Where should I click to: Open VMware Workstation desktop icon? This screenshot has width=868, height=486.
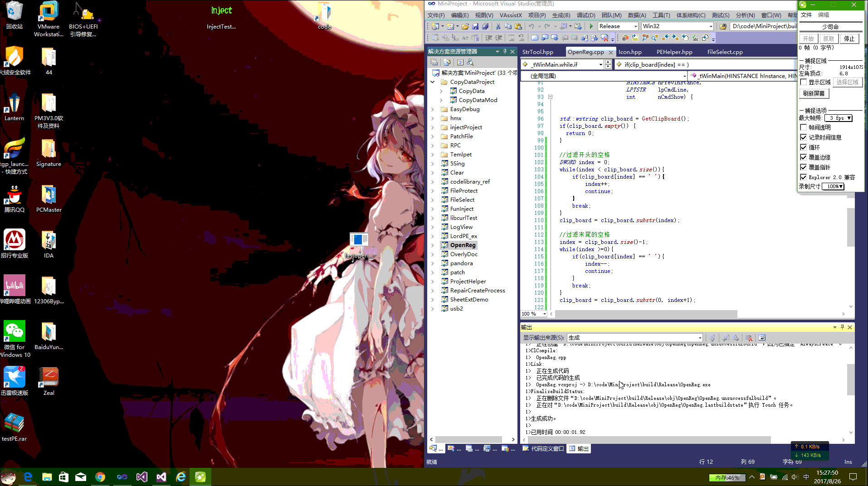49,19
